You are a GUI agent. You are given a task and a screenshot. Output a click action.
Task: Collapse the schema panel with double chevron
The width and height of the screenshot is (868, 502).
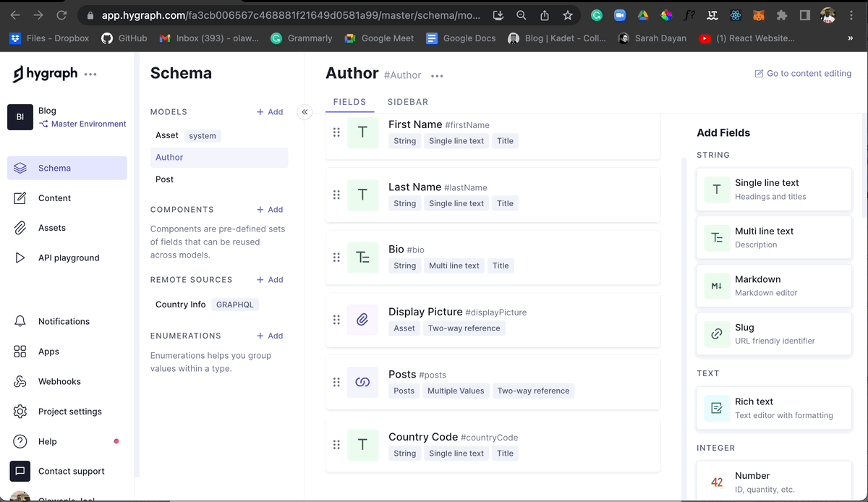pos(305,112)
